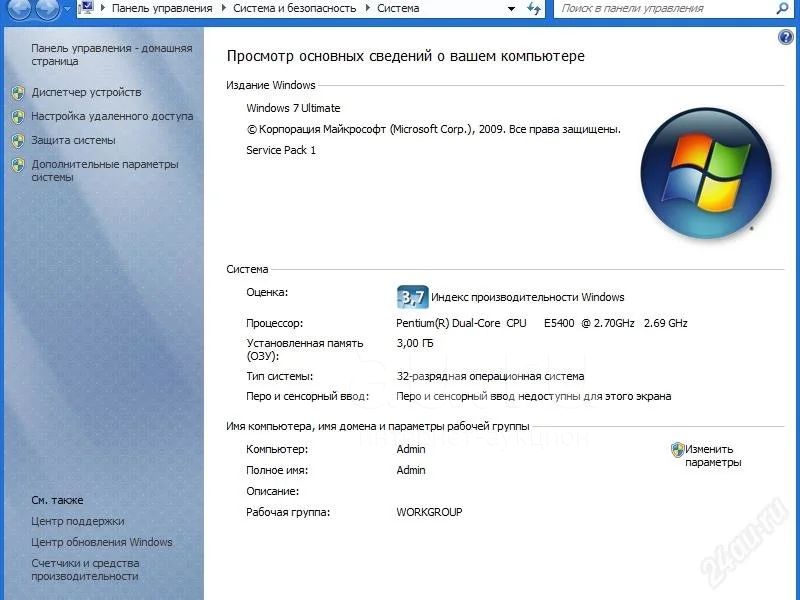Click the Установленная память (ОЗУ): label
This screenshot has width=800, height=600.
tap(305, 349)
